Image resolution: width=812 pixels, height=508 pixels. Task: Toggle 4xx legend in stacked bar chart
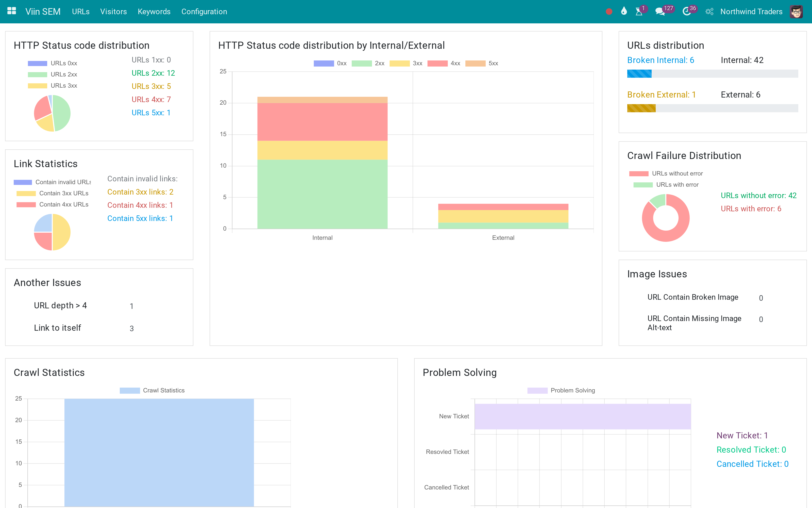[444, 63]
